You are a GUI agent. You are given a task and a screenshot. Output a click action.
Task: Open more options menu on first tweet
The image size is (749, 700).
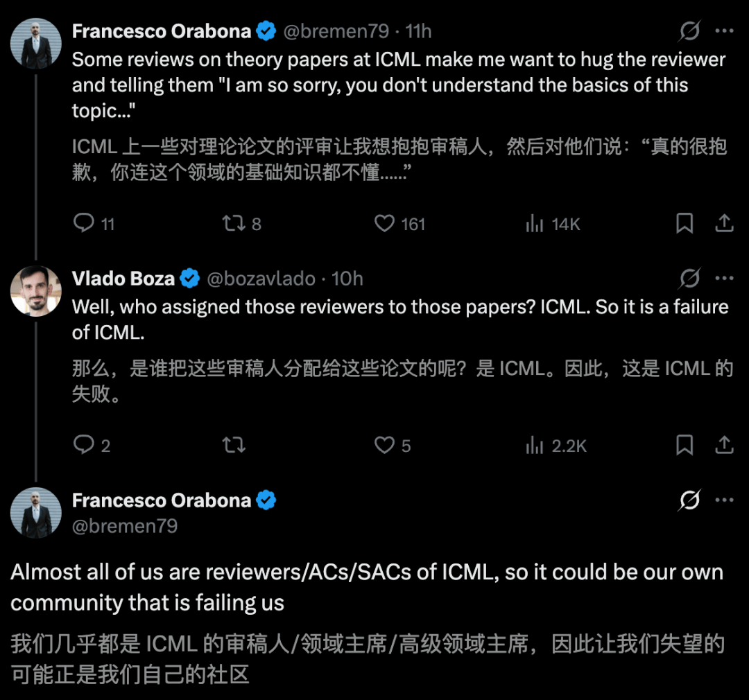[x=724, y=31]
